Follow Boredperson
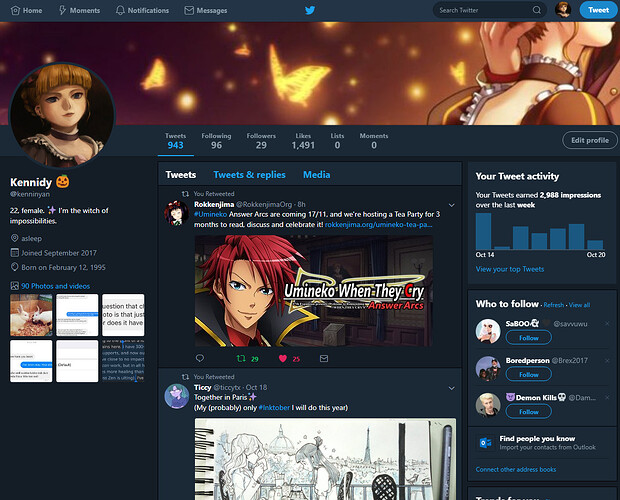620x500 pixels. coord(529,375)
